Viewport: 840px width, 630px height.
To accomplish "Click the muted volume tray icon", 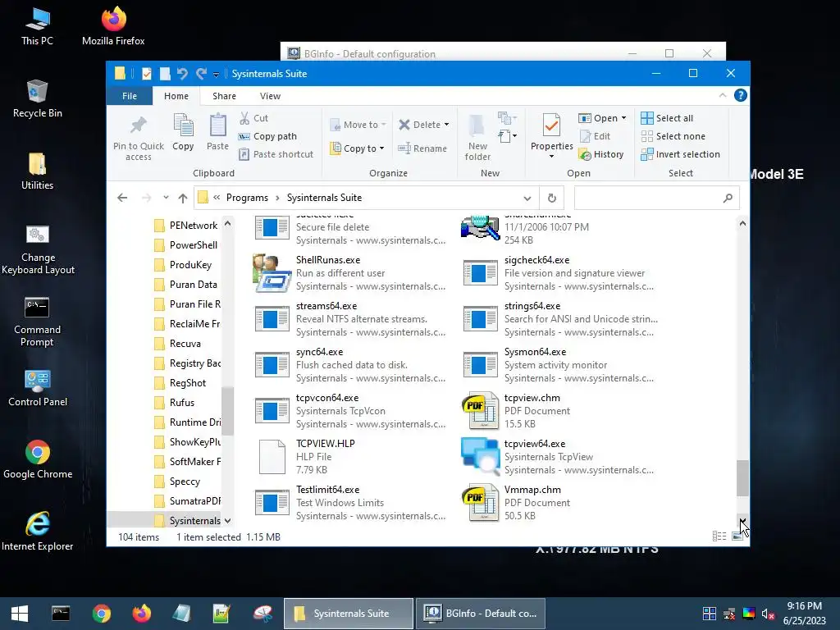I will click(768, 614).
